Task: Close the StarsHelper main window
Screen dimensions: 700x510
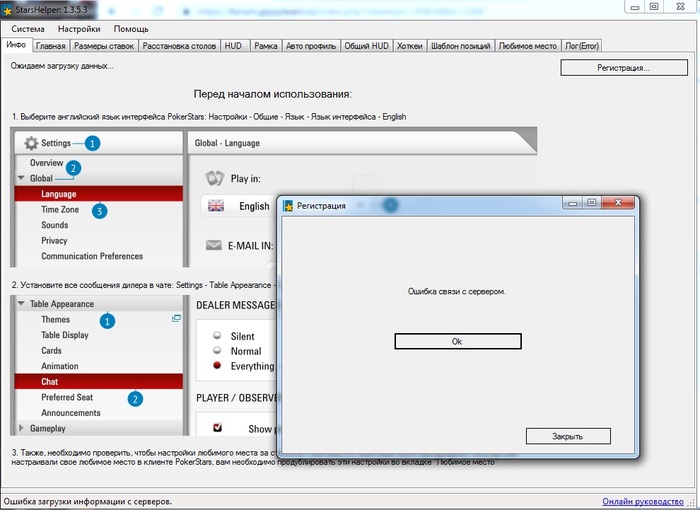Action: 680,7
